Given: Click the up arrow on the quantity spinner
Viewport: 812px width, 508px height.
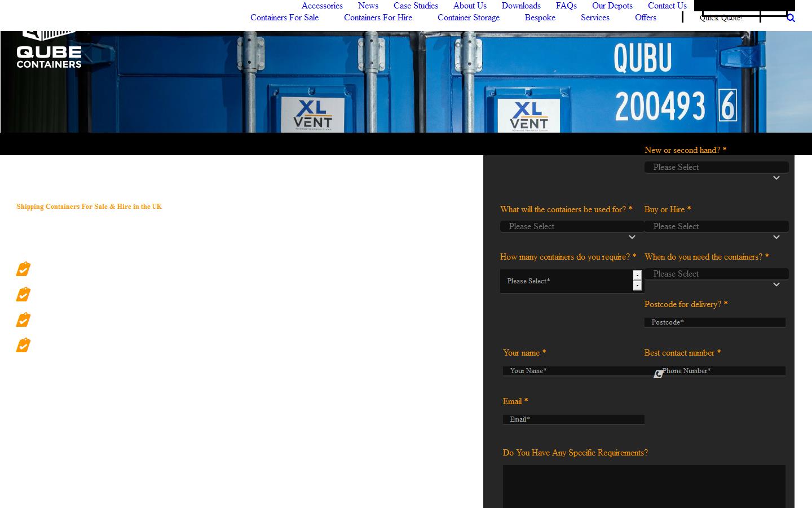Looking at the screenshot, I should click(x=637, y=276).
